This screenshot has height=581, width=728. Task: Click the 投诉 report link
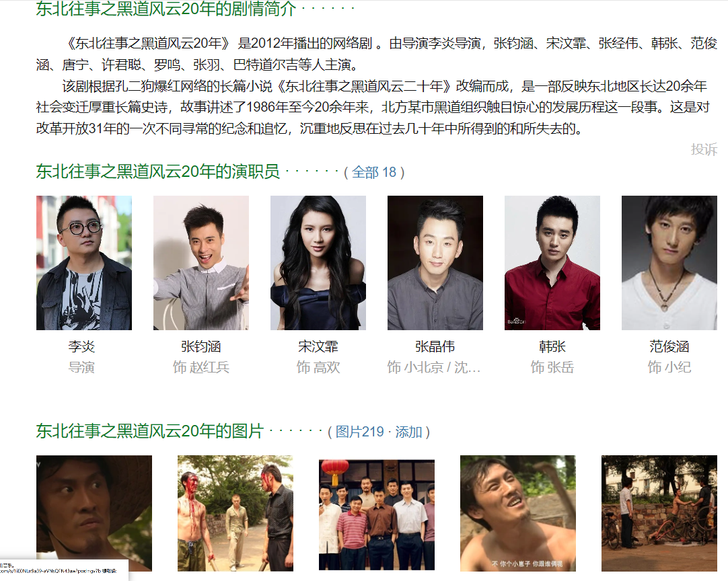pyautogui.click(x=704, y=149)
